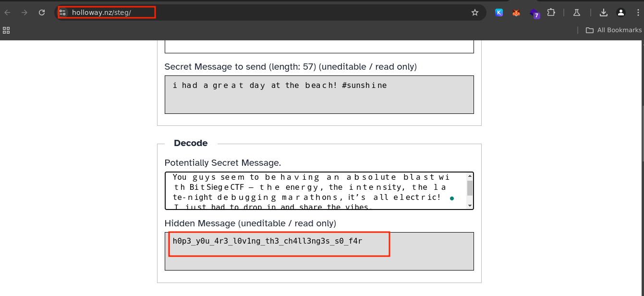Open the Extensions puzzle menu
This screenshot has height=296, width=644.
pyautogui.click(x=551, y=12)
